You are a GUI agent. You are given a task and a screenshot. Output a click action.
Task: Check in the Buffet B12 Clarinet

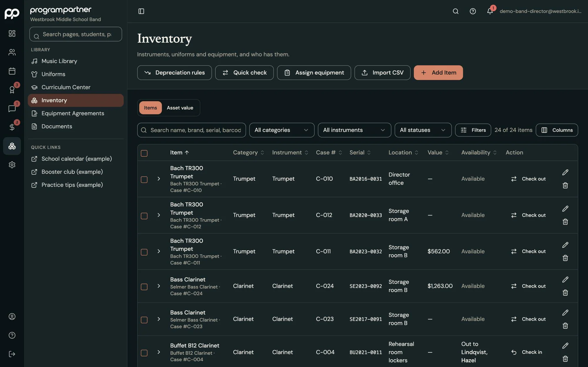(x=527, y=352)
